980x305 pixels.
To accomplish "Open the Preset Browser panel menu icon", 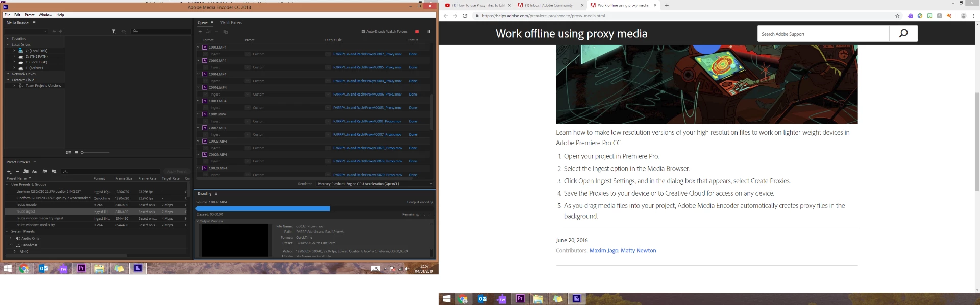I will [x=35, y=162].
